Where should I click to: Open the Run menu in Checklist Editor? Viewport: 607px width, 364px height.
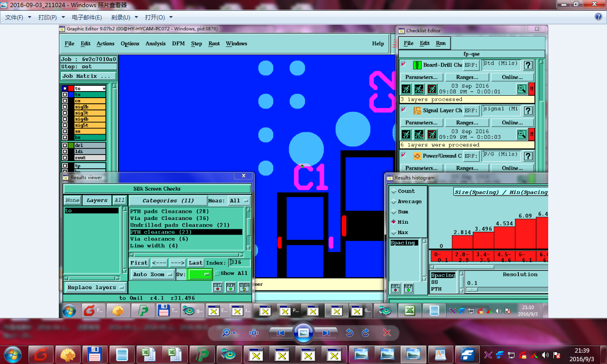[441, 43]
